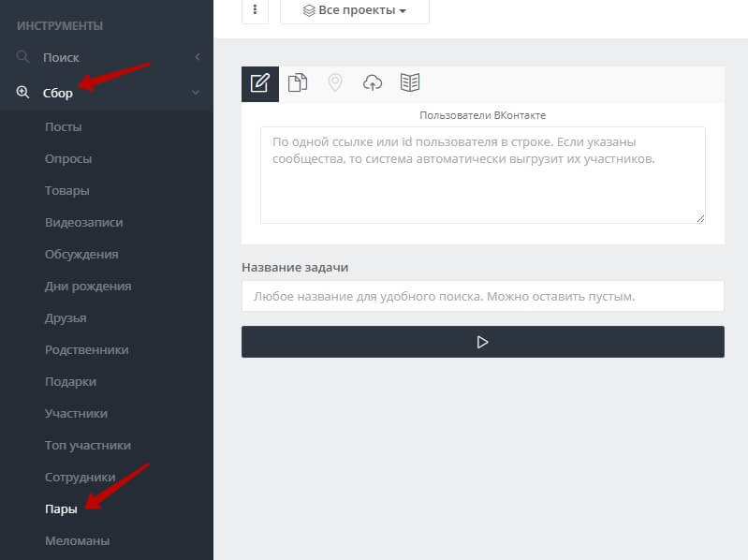Viewport: 748px width, 560px height.
Task: Click the zoom icon beside Сбор
Action: tap(22, 92)
